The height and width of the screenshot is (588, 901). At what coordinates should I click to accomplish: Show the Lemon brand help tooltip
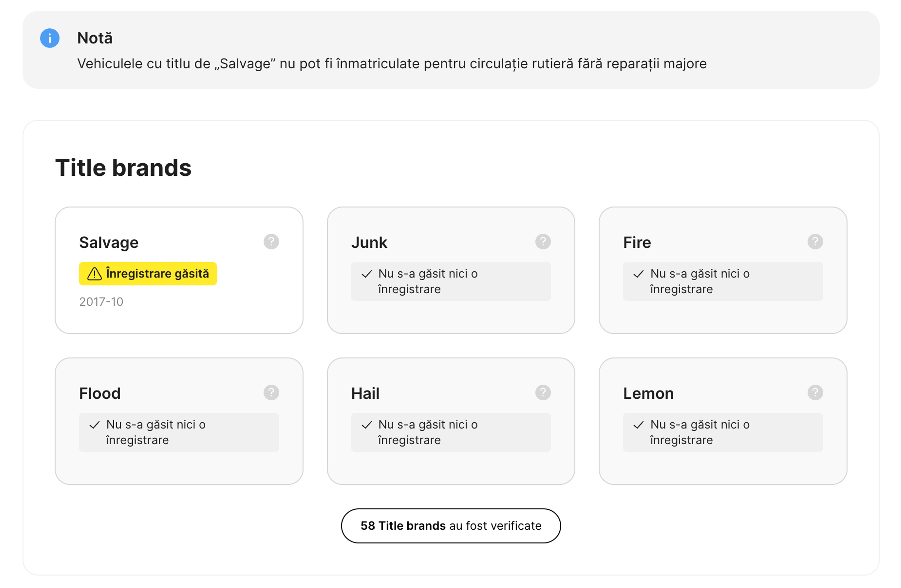(815, 392)
